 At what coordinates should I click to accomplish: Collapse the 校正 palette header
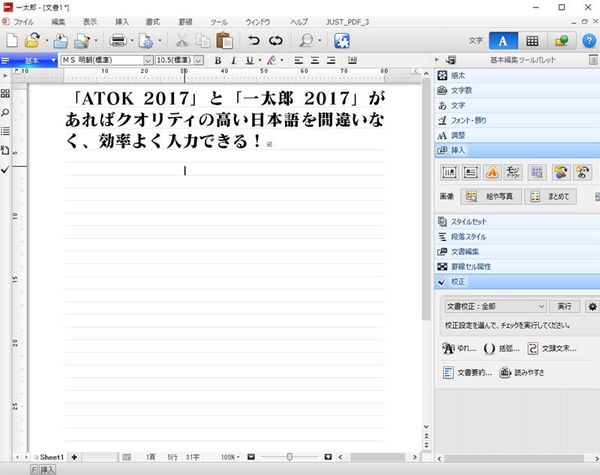click(517, 282)
